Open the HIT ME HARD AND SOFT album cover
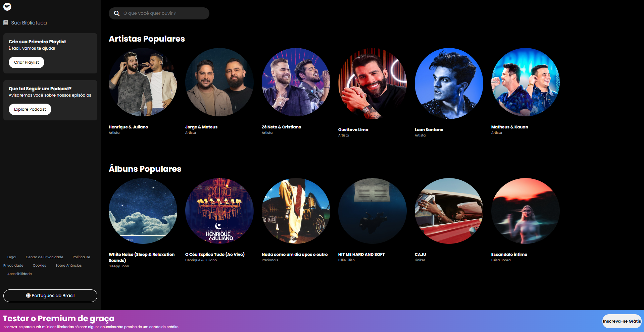Viewport: 644px width, 332px height. [373, 211]
